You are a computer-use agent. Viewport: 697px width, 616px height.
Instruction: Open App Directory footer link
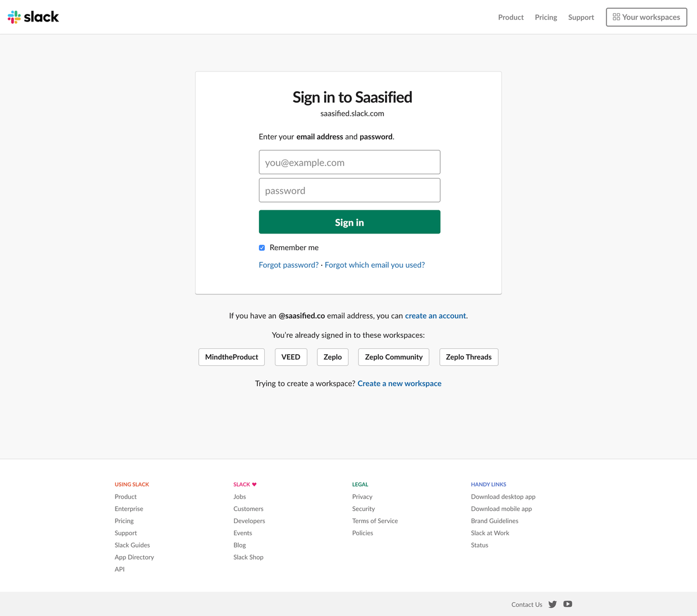(134, 557)
